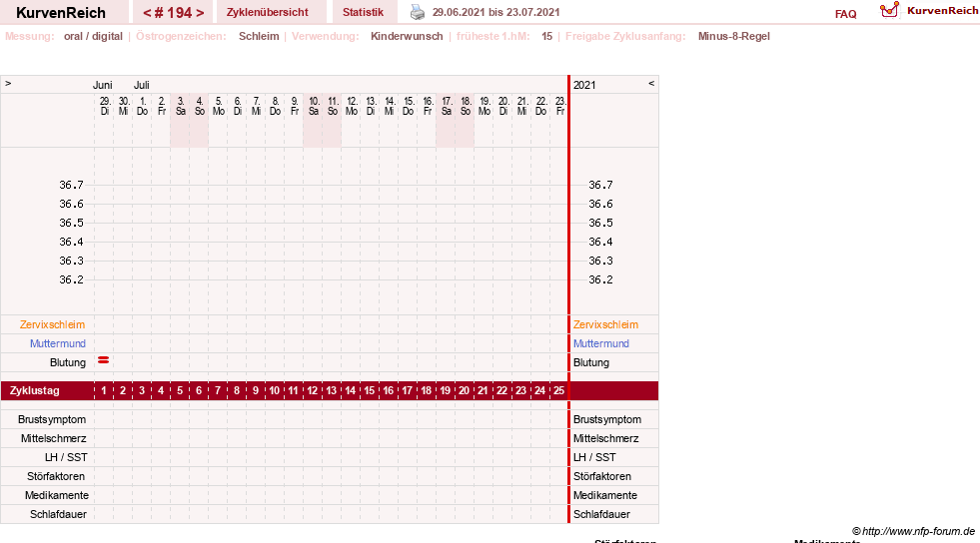Select date column 23. Fr
This screenshot has height=543, width=980.
[x=560, y=106]
